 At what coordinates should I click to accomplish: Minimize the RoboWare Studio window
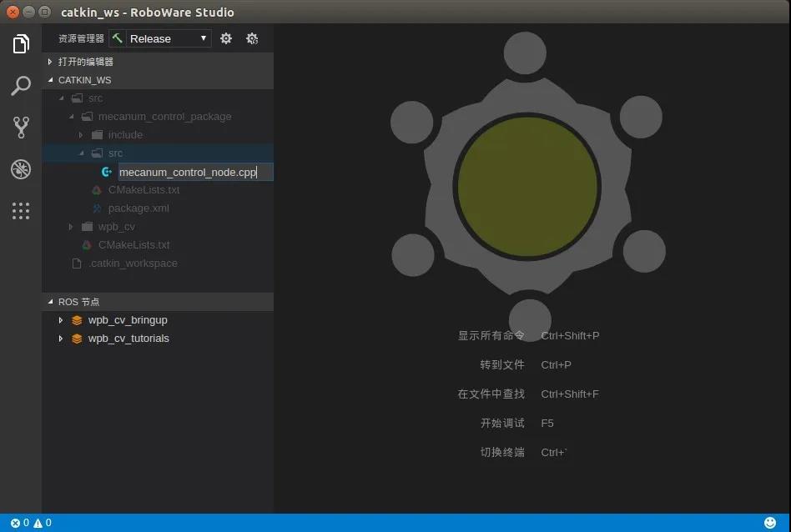(x=28, y=12)
